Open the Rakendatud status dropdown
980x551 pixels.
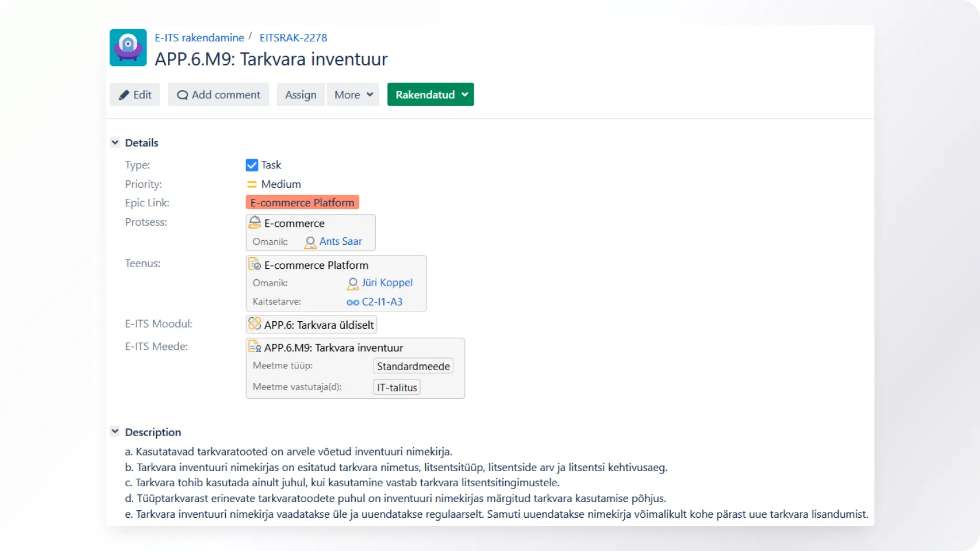point(430,94)
